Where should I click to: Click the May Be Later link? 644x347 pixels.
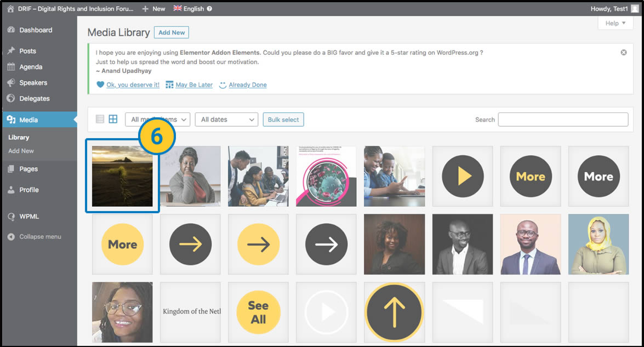193,85
